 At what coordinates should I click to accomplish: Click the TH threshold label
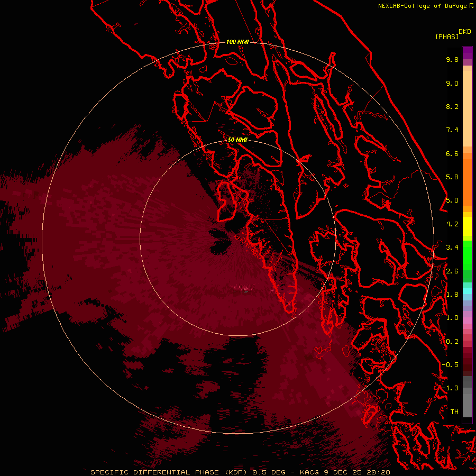(454, 412)
